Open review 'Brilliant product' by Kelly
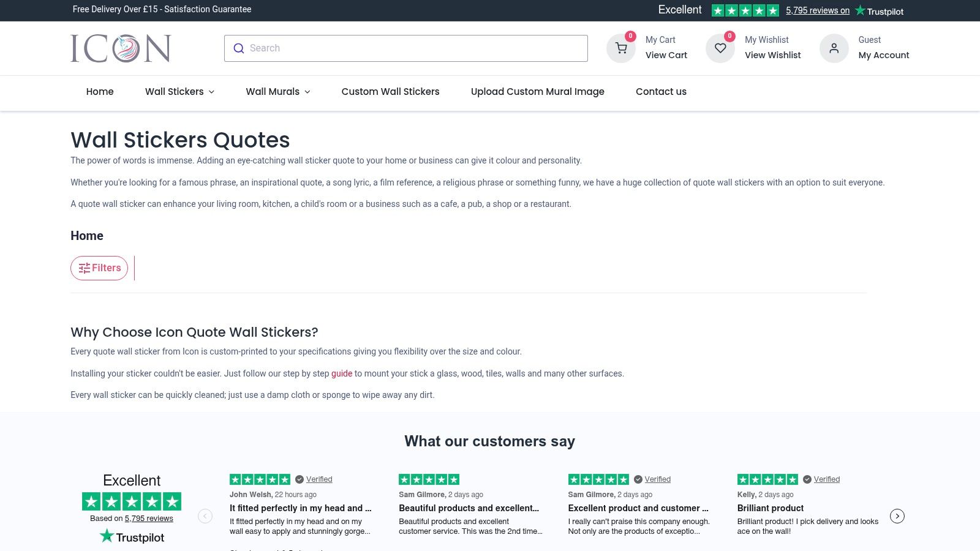This screenshot has width=980, height=551. [x=771, y=508]
